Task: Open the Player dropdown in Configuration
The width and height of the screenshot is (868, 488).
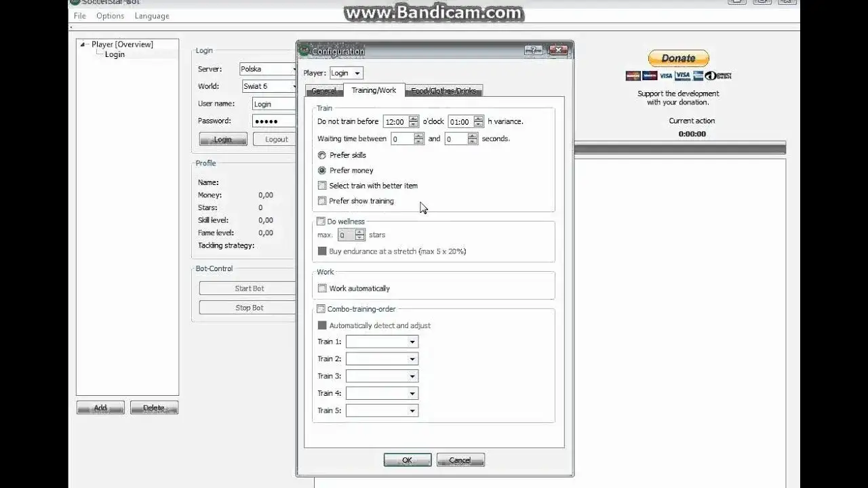Action: pyautogui.click(x=346, y=73)
